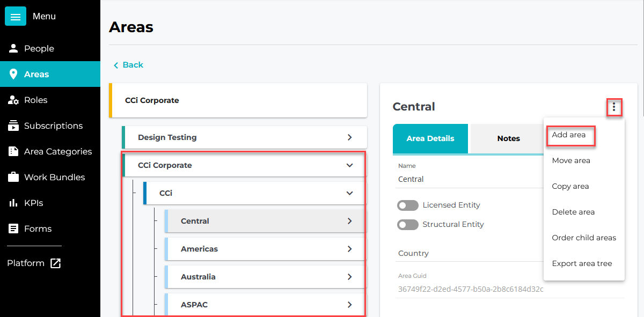Open Subscriptions via its sidebar icon

(14, 126)
